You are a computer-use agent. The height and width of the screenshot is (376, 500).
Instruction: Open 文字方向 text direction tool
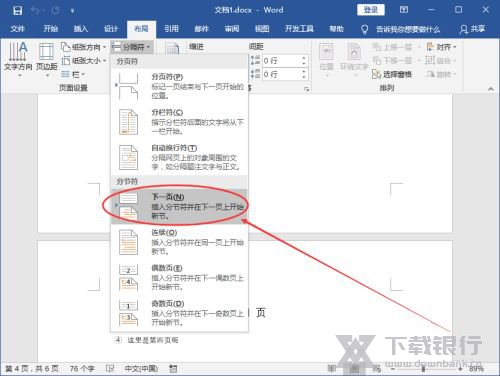click(x=18, y=59)
